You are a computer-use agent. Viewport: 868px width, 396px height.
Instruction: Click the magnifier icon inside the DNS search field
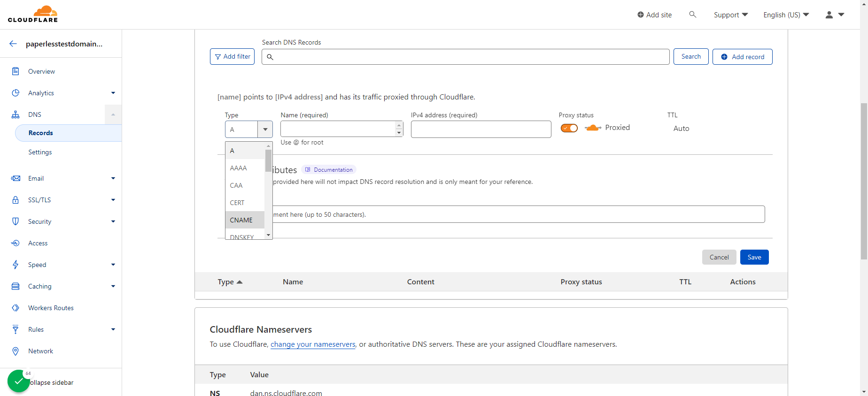[270, 57]
